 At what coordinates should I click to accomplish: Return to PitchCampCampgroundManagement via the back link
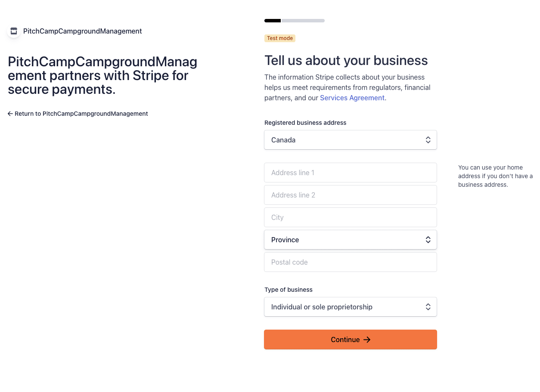pos(78,114)
